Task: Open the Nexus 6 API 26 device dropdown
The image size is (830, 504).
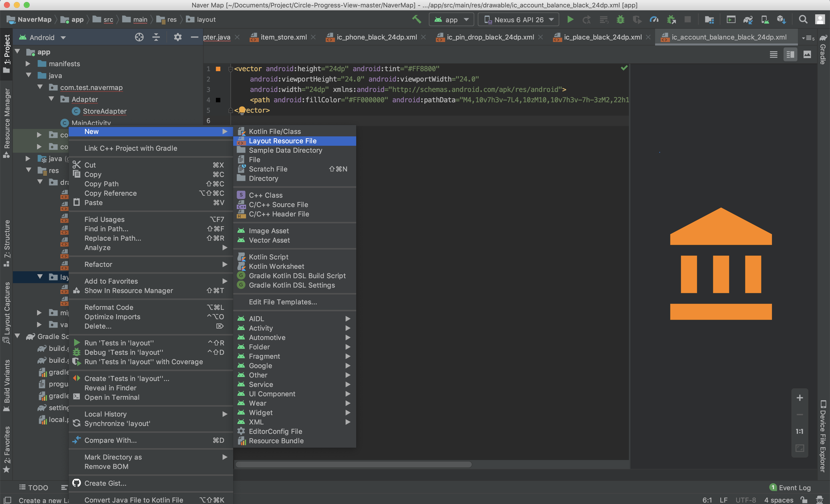Action: pos(519,20)
